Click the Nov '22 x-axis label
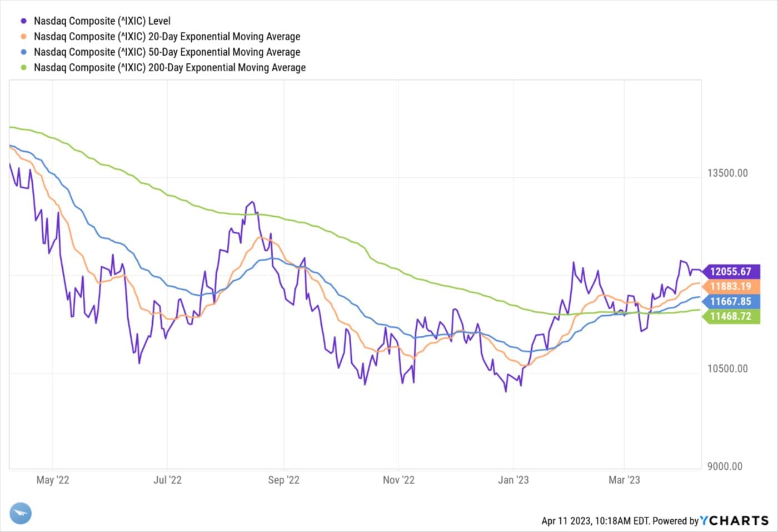The height and width of the screenshot is (532, 778). [398, 480]
